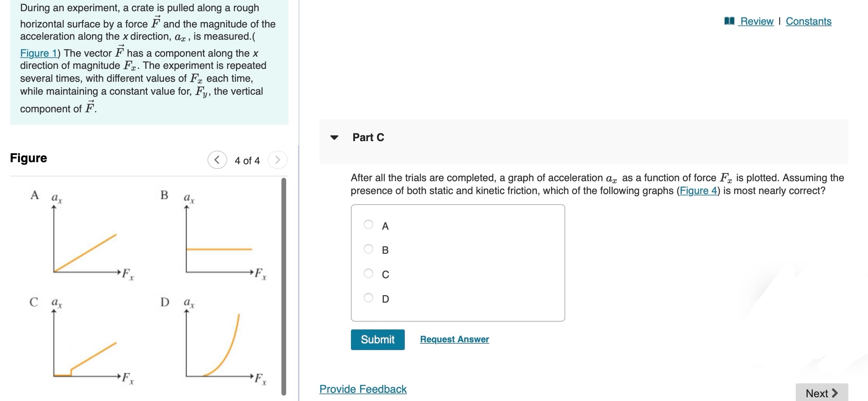Select answer choice D

(x=369, y=298)
